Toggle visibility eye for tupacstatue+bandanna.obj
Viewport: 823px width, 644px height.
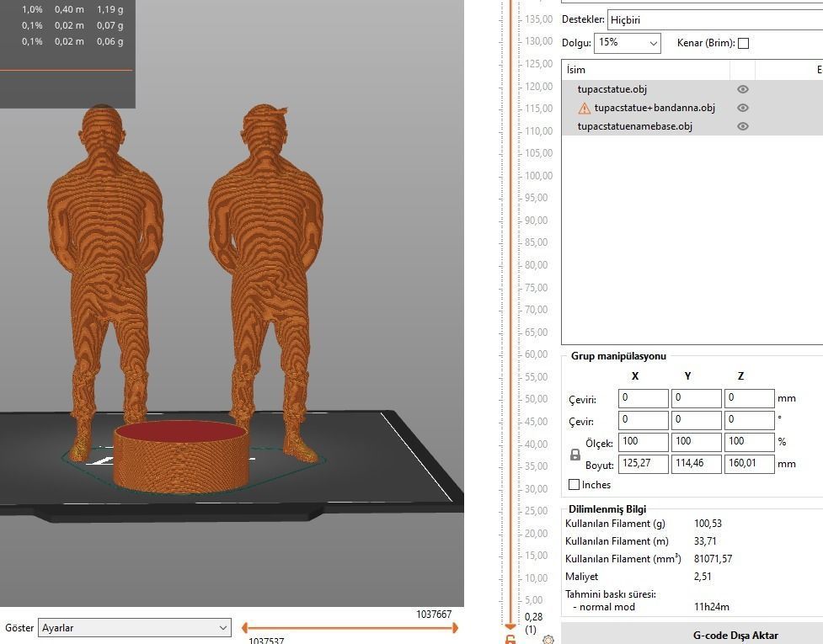point(742,108)
